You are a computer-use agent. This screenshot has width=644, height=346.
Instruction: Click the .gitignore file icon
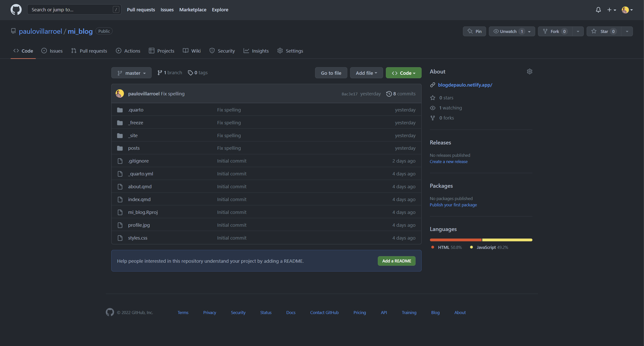(120, 161)
